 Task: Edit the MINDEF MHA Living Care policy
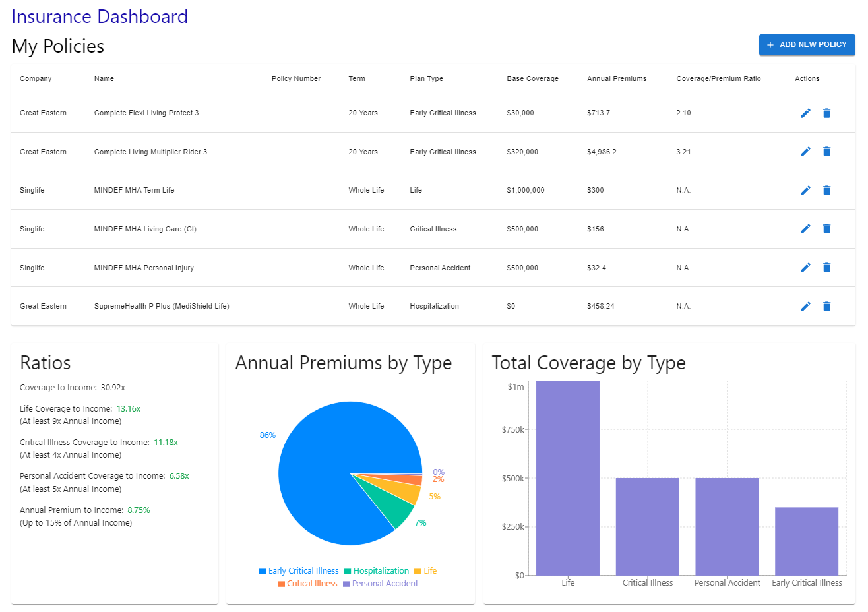(x=805, y=229)
